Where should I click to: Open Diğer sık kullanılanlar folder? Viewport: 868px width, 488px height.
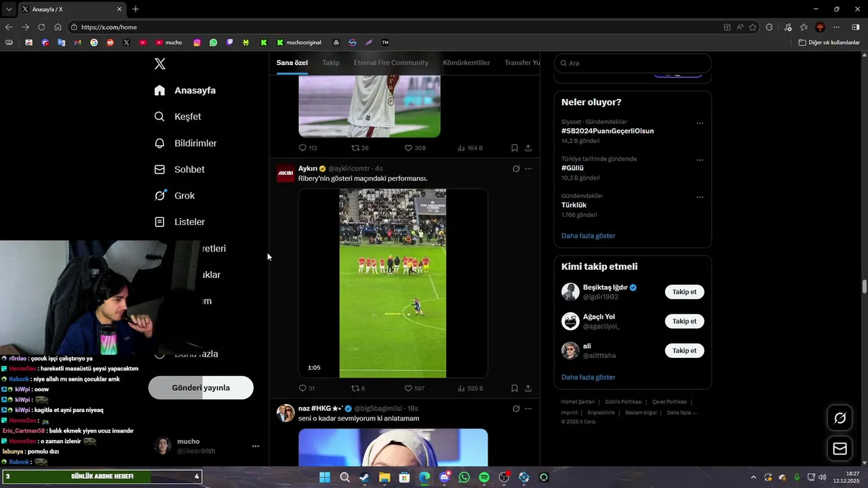(829, 42)
